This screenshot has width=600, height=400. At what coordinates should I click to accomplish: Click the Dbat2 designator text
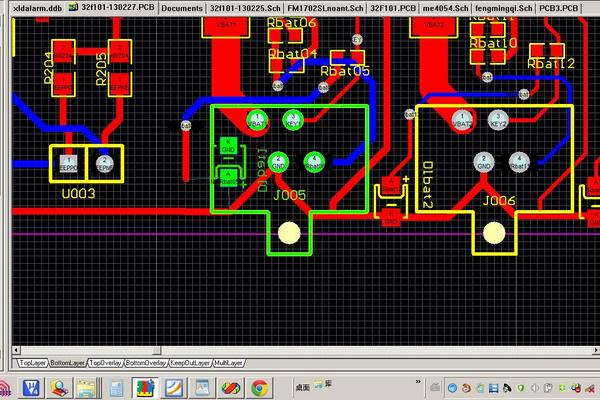(428, 184)
